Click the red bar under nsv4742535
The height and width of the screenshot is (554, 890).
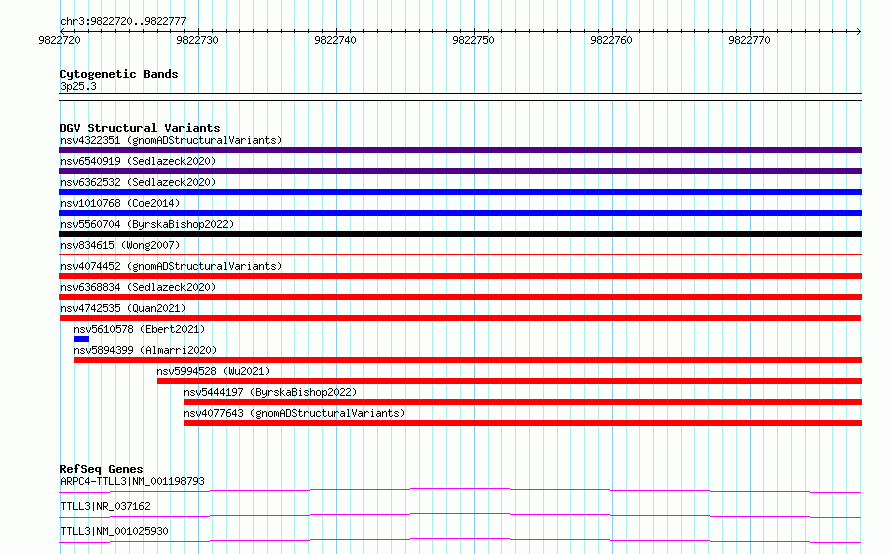tap(460, 318)
